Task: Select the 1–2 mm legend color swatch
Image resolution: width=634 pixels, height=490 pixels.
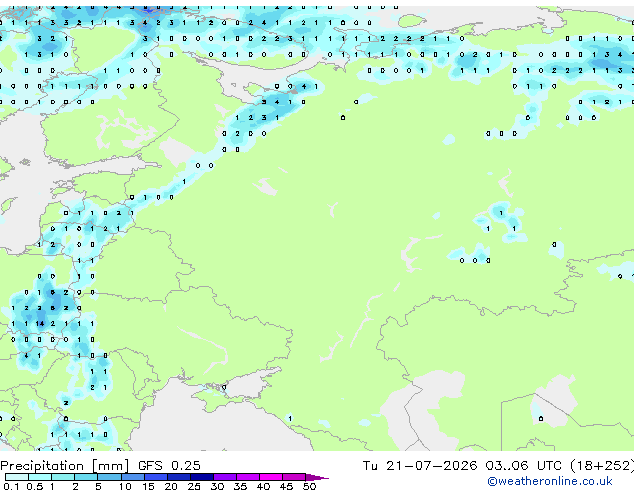Action: click(63, 477)
